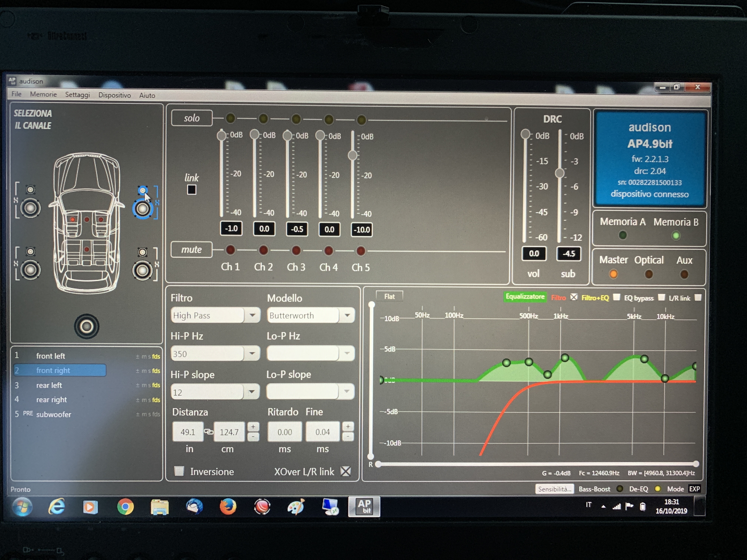Select the front right woofer speaker icon
Image resolution: width=747 pixels, height=560 pixels.
(x=142, y=209)
